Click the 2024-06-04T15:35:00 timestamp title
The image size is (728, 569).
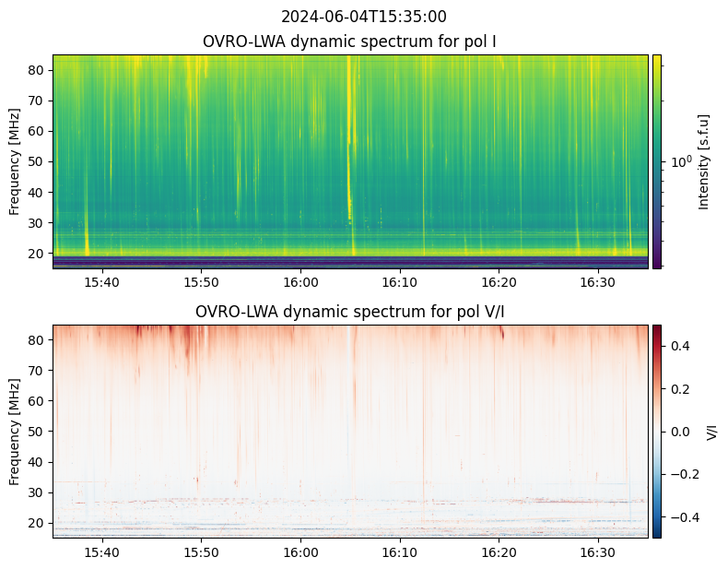coord(363,17)
